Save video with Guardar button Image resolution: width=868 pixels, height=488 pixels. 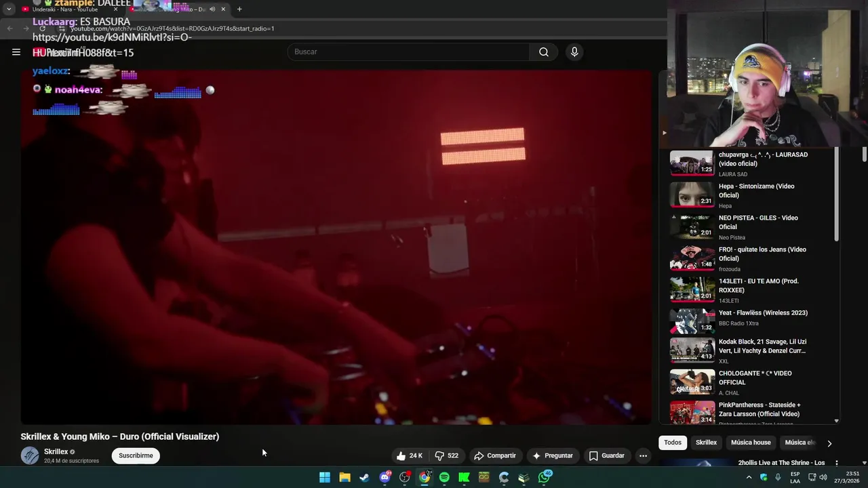(x=607, y=455)
